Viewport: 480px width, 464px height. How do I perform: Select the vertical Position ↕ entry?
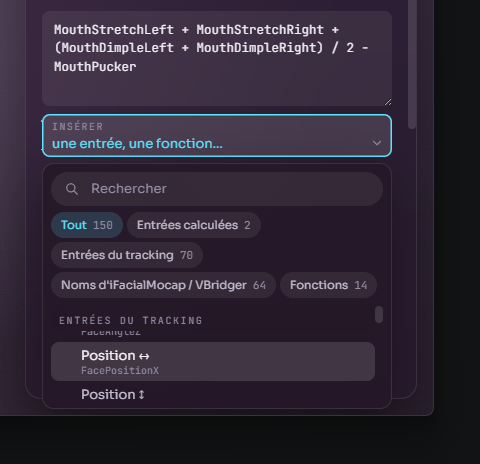(213, 395)
